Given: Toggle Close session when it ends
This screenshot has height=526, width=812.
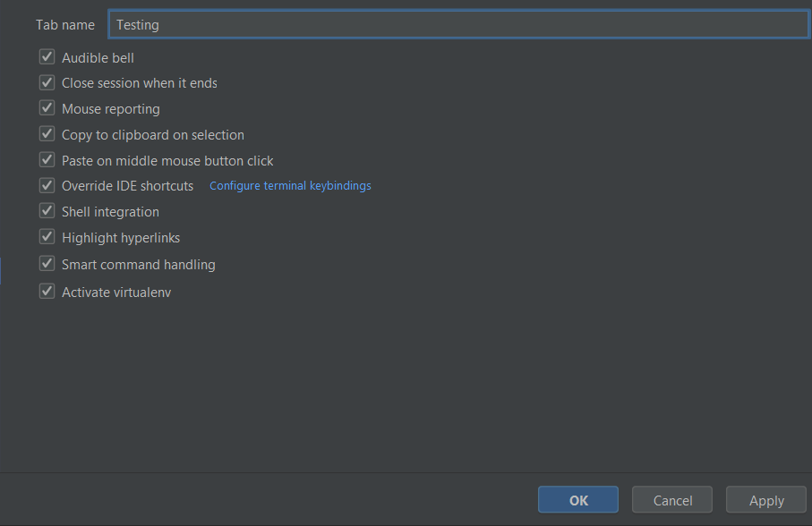Looking at the screenshot, I should tap(47, 83).
